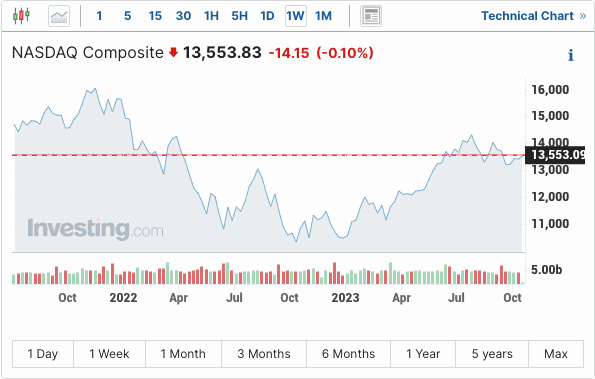The height and width of the screenshot is (379, 595).
Task: Choose the 30 minute interval
Action: point(183,16)
